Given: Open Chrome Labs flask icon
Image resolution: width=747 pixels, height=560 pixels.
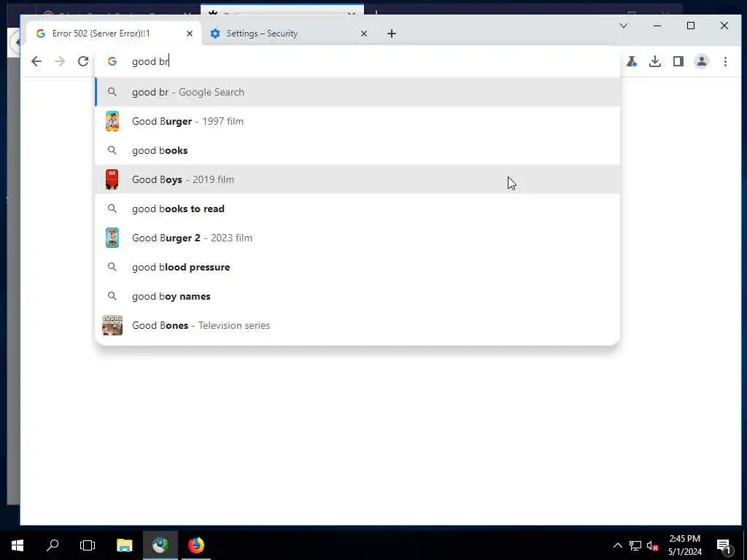Looking at the screenshot, I should coord(632,61).
